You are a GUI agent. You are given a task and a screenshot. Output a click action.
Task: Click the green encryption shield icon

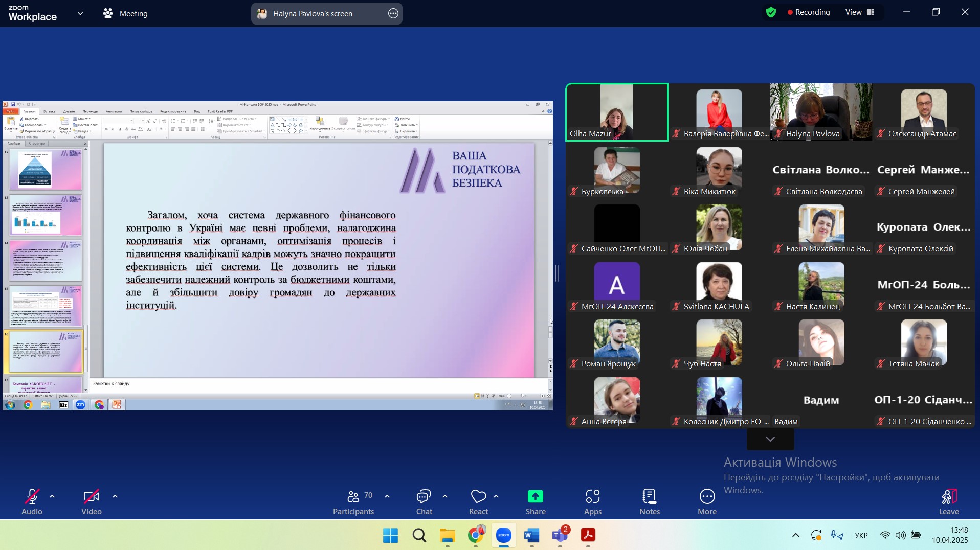coord(771,12)
